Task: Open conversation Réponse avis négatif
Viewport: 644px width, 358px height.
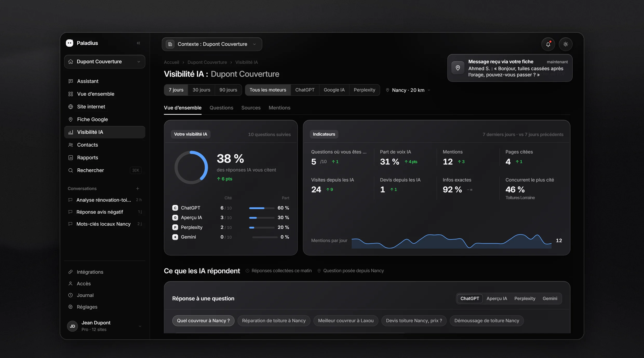Action: click(105, 212)
